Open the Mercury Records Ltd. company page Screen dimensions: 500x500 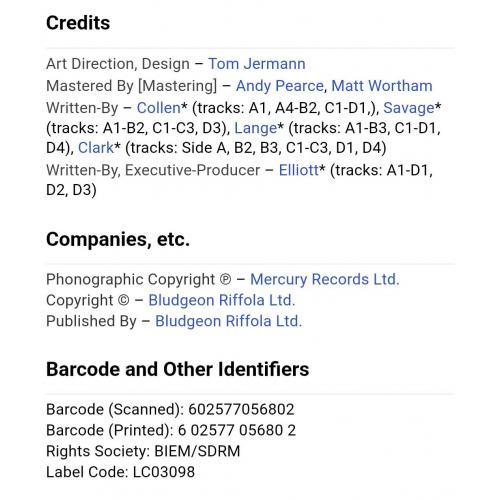[x=325, y=279]
